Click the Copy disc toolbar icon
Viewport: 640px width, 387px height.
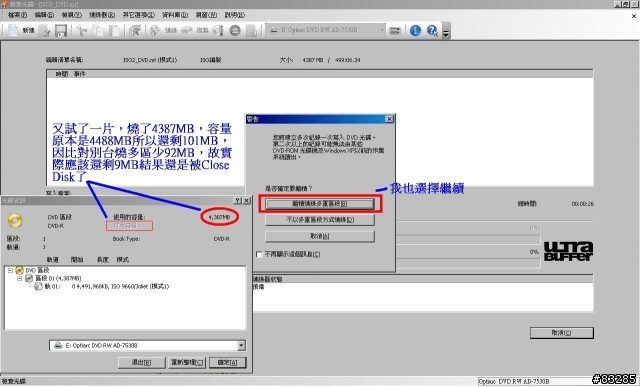187,31
